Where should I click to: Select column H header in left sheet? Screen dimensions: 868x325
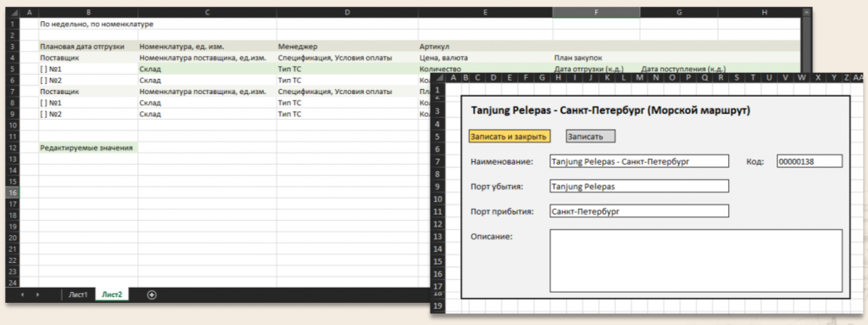click(x=765, y=13)
